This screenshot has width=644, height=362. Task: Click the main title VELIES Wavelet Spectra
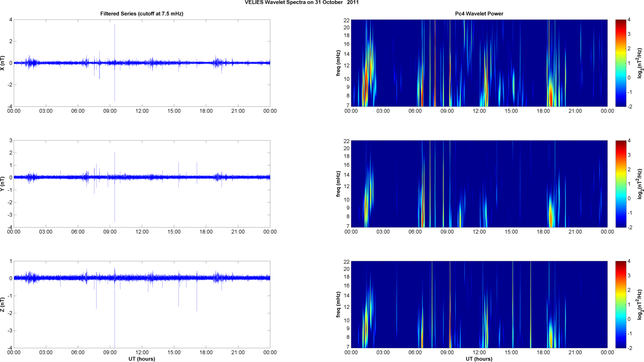click(301, 3)
